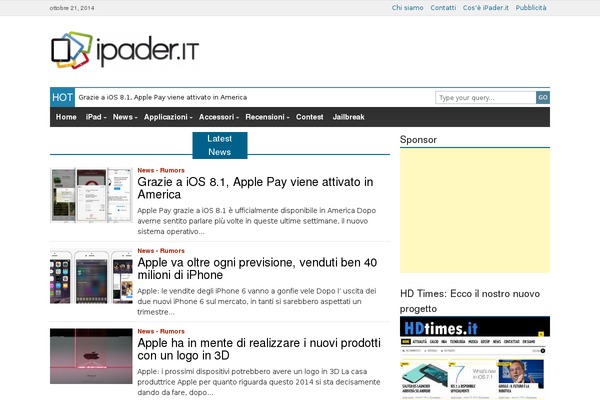The width and height of the screenshot is (600, 400).
Task: Open the Contest menu item
Action: [x=310, y=117]
